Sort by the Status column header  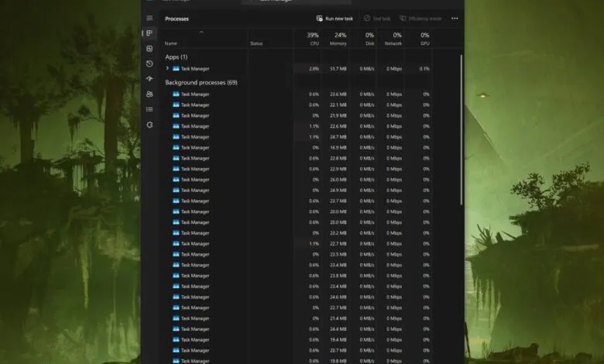(x=256, y=43)
